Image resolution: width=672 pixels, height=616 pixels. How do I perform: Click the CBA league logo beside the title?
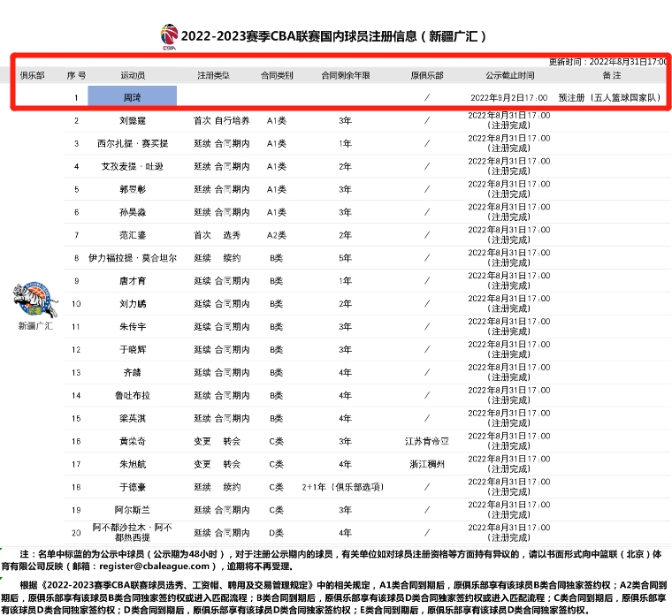point(169,37)
